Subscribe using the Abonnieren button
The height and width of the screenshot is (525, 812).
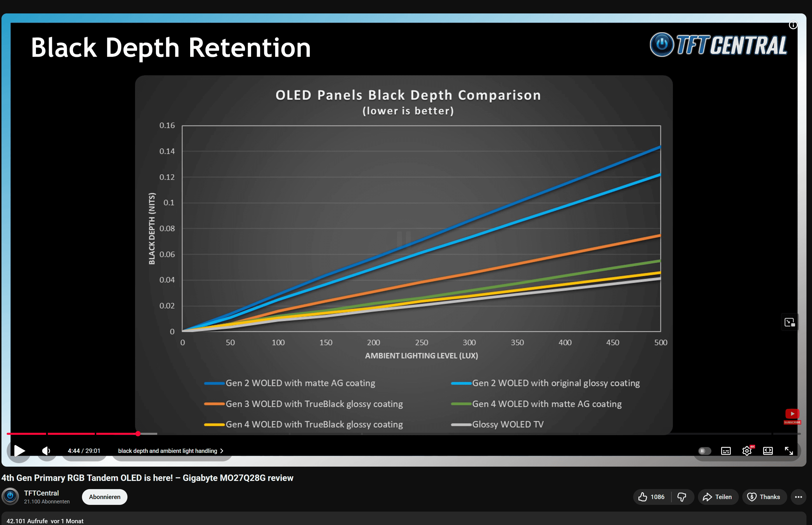(104, 497)
